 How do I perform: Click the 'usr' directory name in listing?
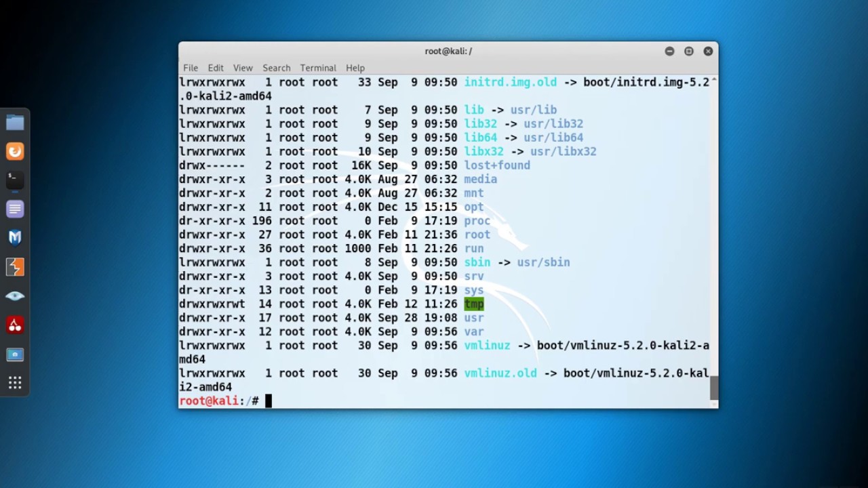474,318
